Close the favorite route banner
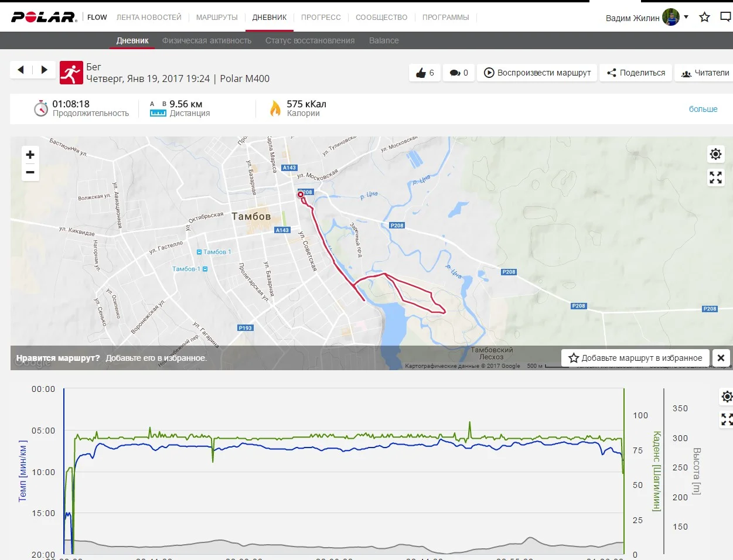The width and height of the screenshot is (733, 560). click(x=721, y=358)
